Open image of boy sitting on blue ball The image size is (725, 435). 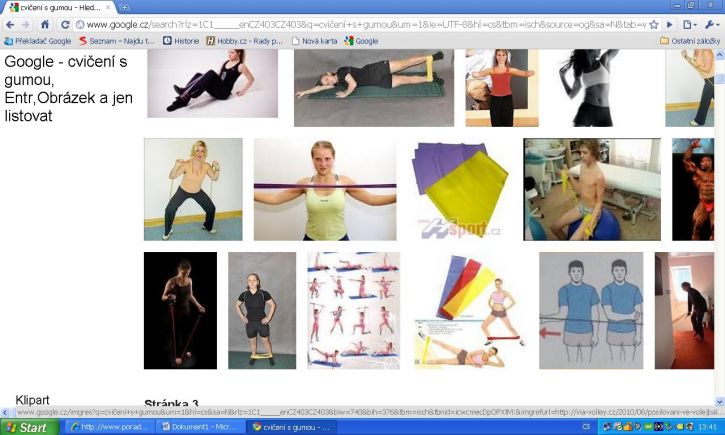tap(592, 189)
